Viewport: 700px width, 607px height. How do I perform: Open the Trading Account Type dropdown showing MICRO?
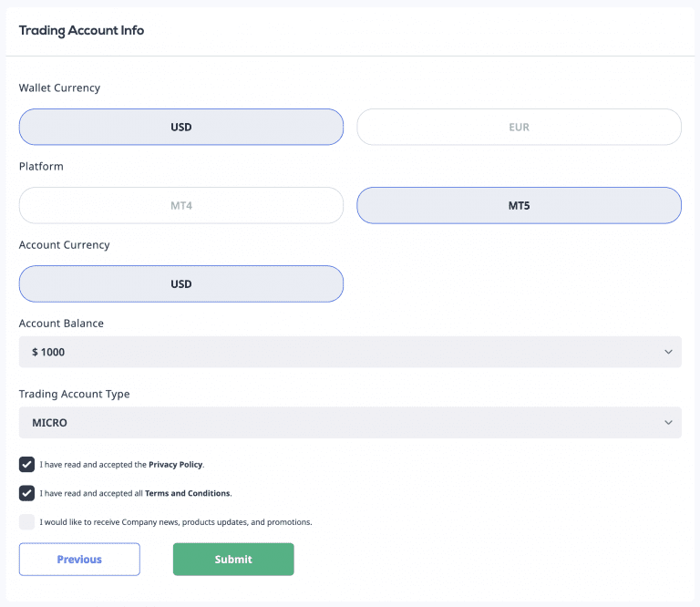click(350, 422)
